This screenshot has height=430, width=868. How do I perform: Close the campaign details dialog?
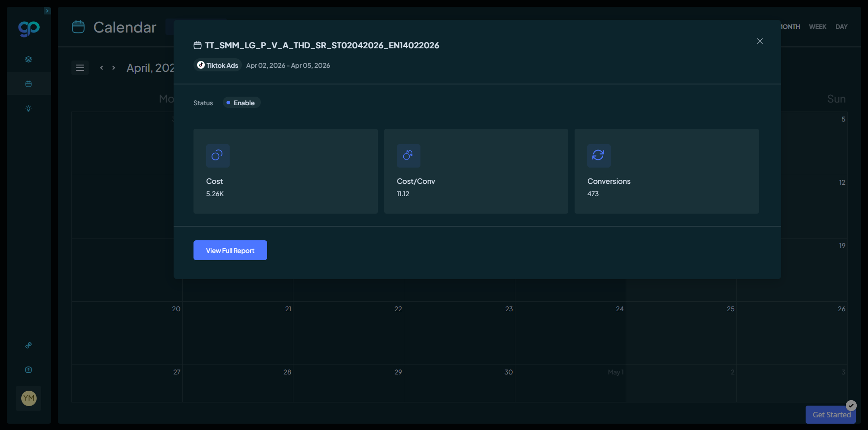[x=760, y=41]
